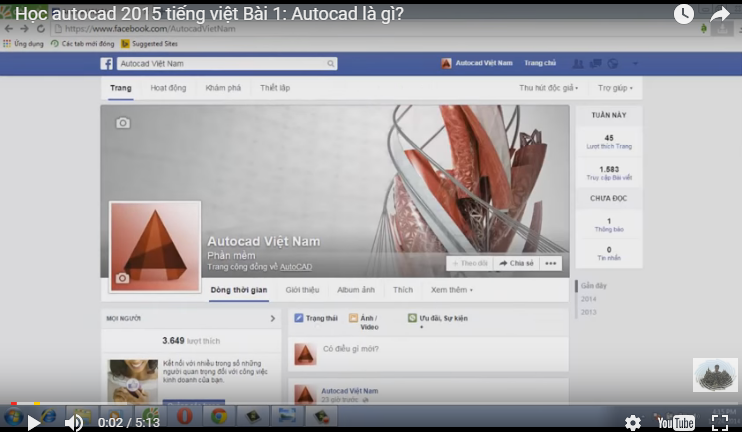
Task: Select the Trang tab
Action: coord(121,88)
